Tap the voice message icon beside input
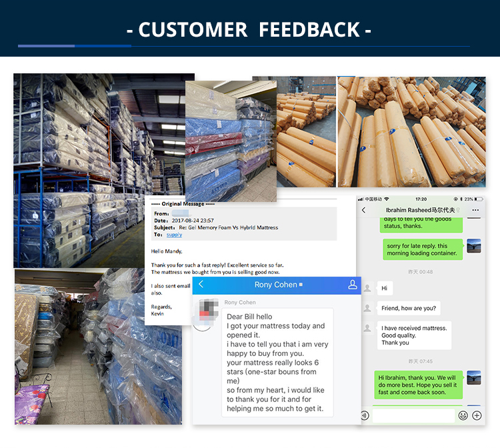The width and height of the screenshot is (500, 448). (365, 415)
